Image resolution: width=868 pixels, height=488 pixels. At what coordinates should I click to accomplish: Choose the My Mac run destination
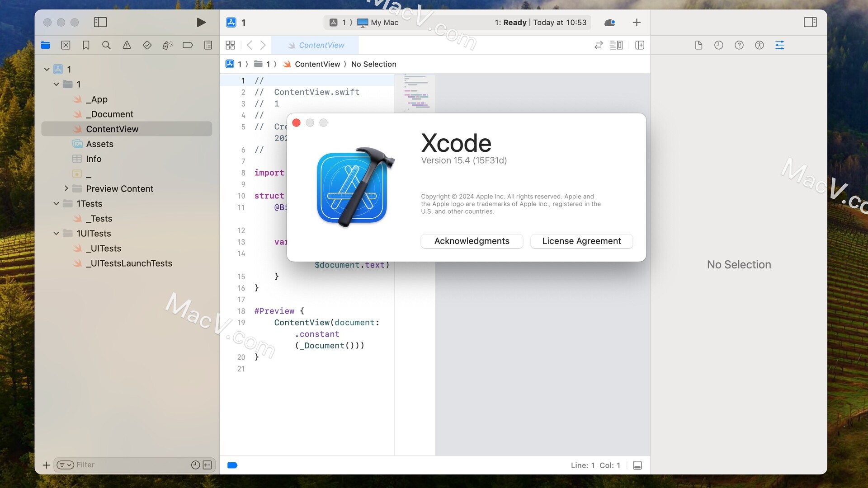click(378, 23)
